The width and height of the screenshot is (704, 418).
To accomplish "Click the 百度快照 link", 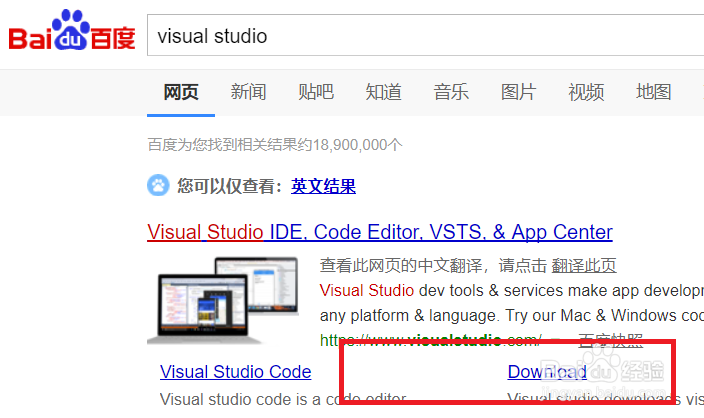I will (610, 340).
